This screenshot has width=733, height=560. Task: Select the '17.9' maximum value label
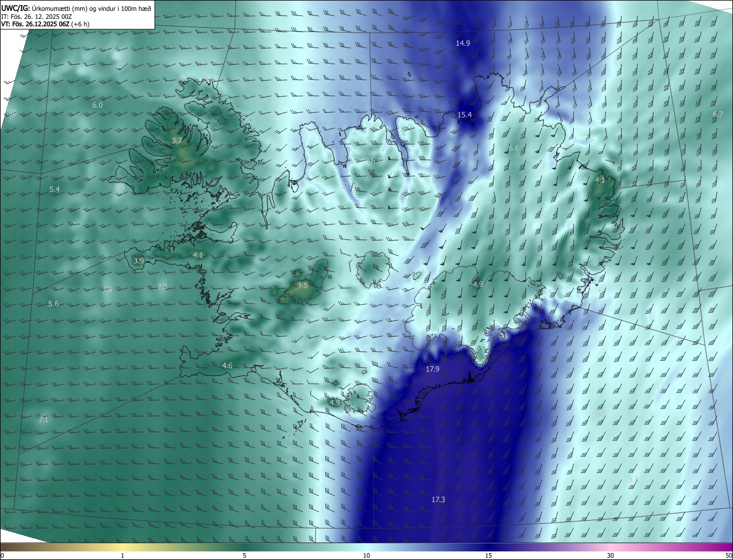point(432,369)
